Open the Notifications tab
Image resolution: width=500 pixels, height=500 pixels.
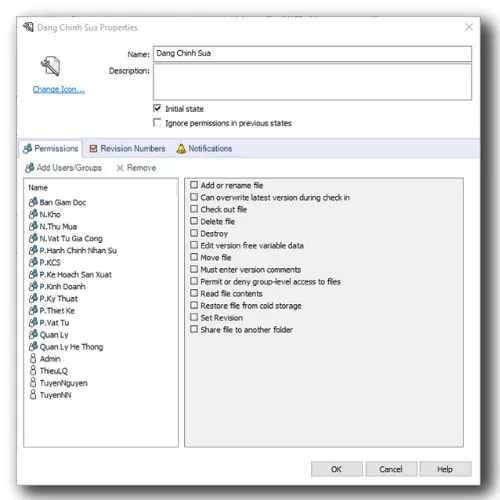coord(204,149)
